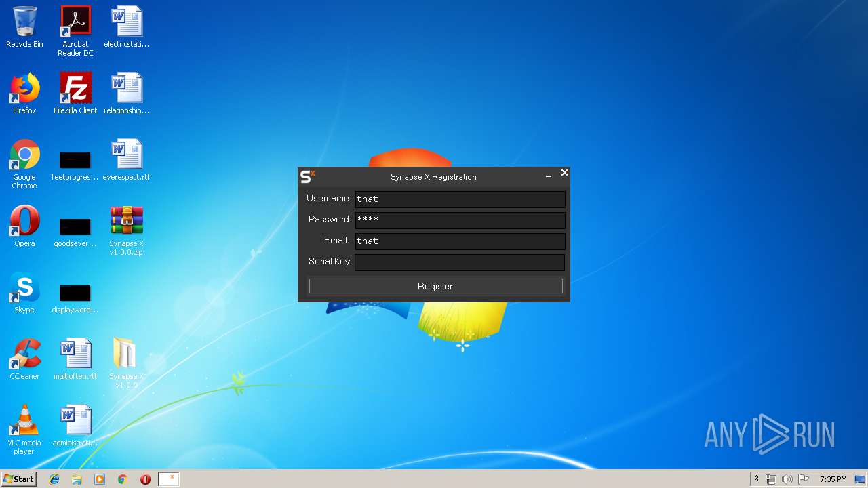This screenshot has width=868, height=488.
Task: Open the volume tray icon
Action: click(787, 479)
